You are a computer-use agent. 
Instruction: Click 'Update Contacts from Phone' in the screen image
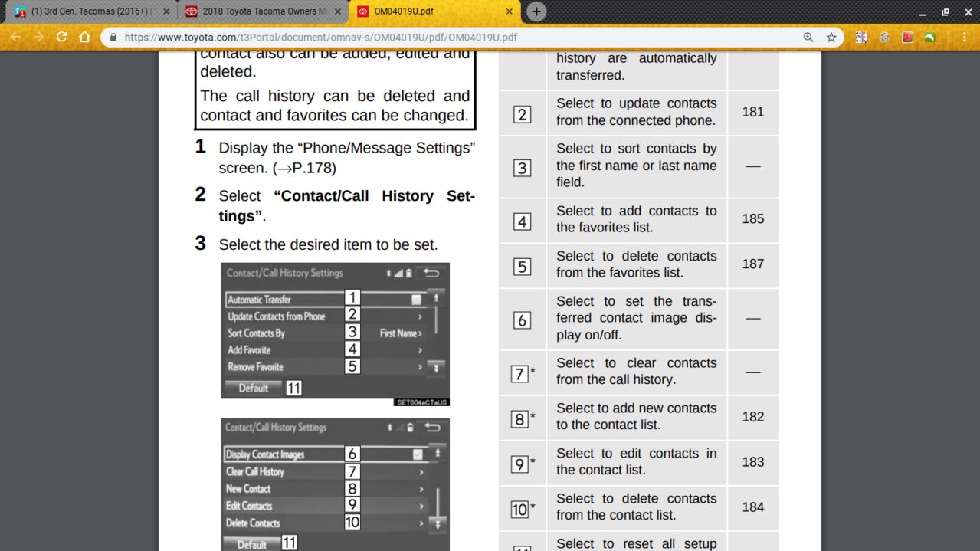(x=277, y=316)
